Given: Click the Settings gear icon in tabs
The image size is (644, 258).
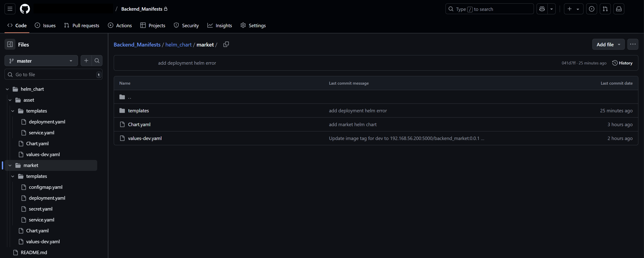Looking at the screenshot, I should click(x=243, y=25).
